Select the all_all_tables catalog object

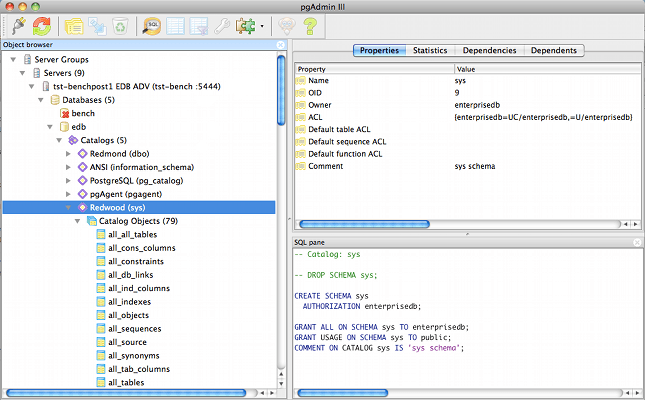[132, 235]
